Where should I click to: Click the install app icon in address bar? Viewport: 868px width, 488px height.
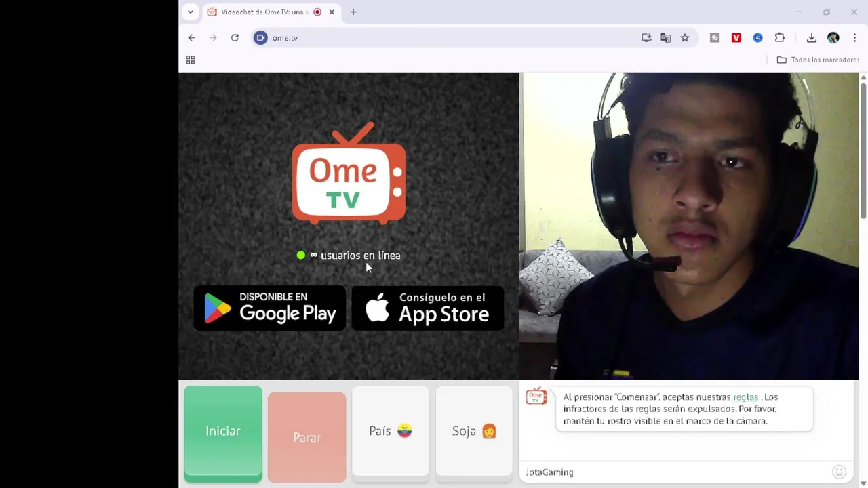pos(646,38)
